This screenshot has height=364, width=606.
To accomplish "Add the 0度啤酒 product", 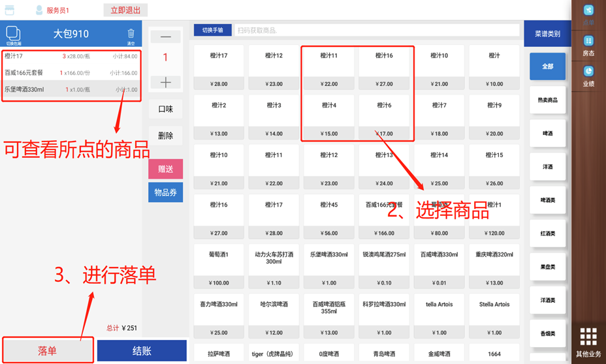I will (x=329, y=354).
